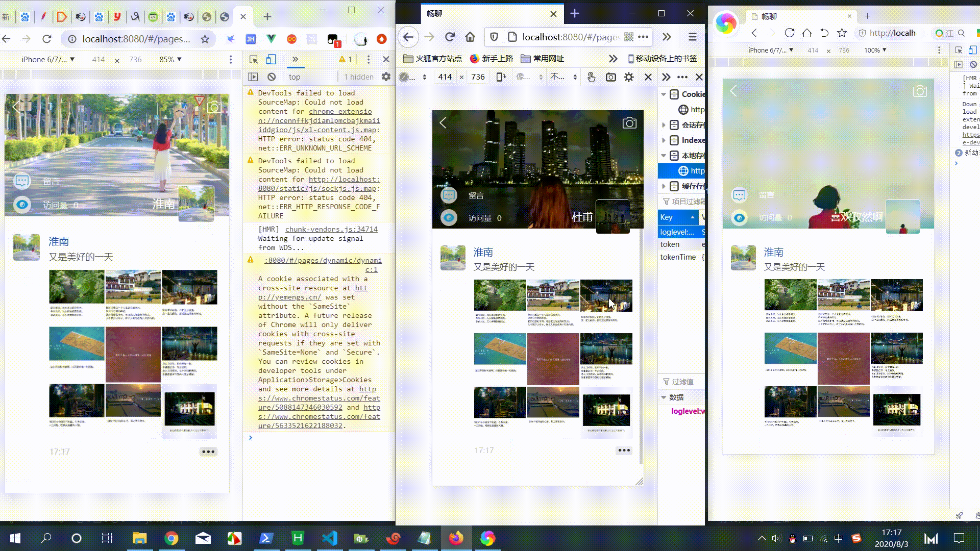Screen dimensions: 980x551
Task: Open the iPhone 6/7 device dropdown in Chrome
Action: coord(48,60)
